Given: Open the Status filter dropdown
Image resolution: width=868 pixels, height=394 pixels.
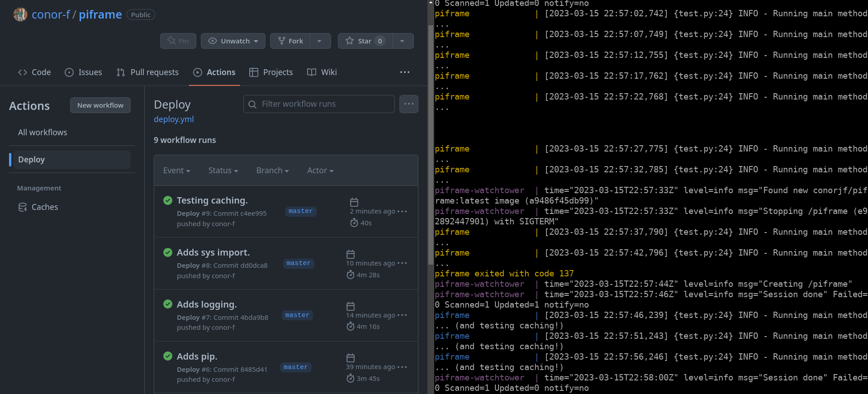Looking at the screenshot, I should click(223, 171).
